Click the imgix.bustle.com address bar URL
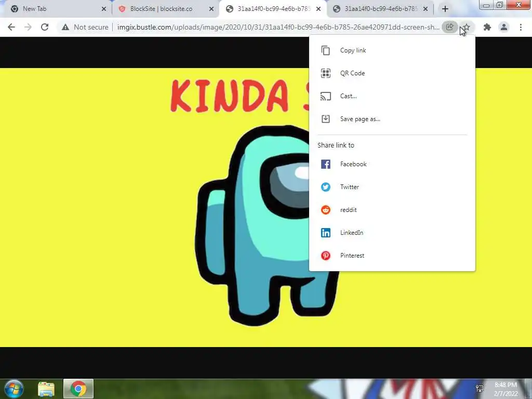Viewport: 532px width, 399px height. tap(278, 27)
